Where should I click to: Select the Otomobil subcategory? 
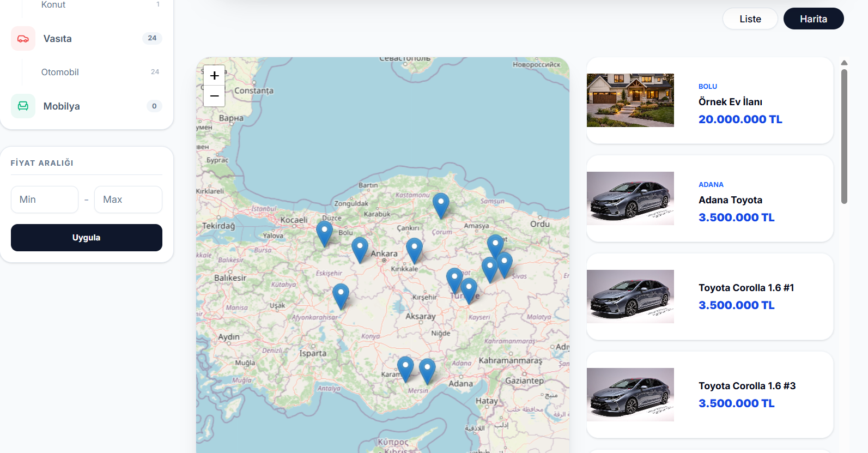pyautogui.click(x=60, y=72)
